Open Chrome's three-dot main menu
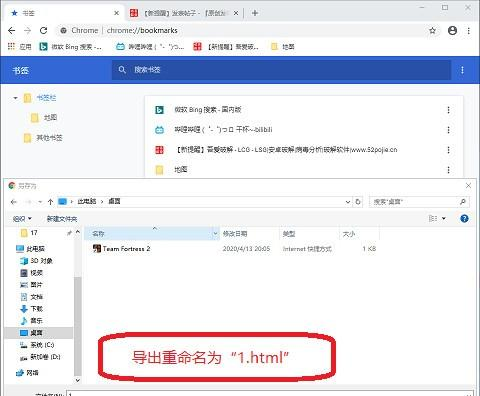480x396 pixels. (x=469, y=31)
